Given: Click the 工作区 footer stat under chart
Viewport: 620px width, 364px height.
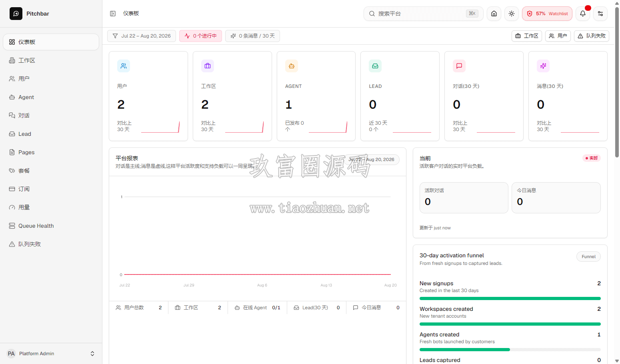Looking at the screenshot, I should coord(198,308).
